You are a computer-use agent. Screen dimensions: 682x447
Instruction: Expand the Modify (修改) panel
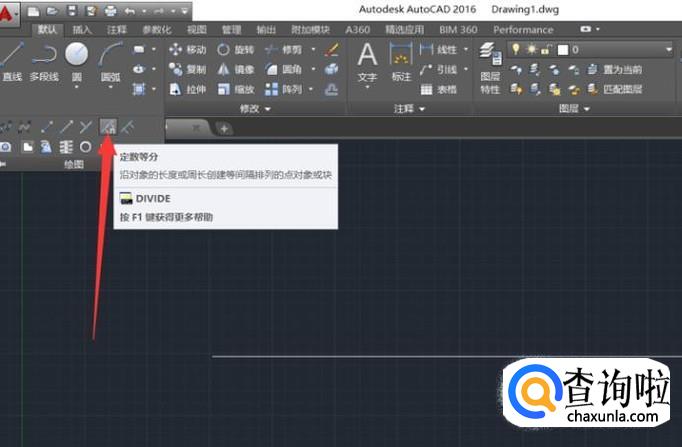[x=255, y=109]
